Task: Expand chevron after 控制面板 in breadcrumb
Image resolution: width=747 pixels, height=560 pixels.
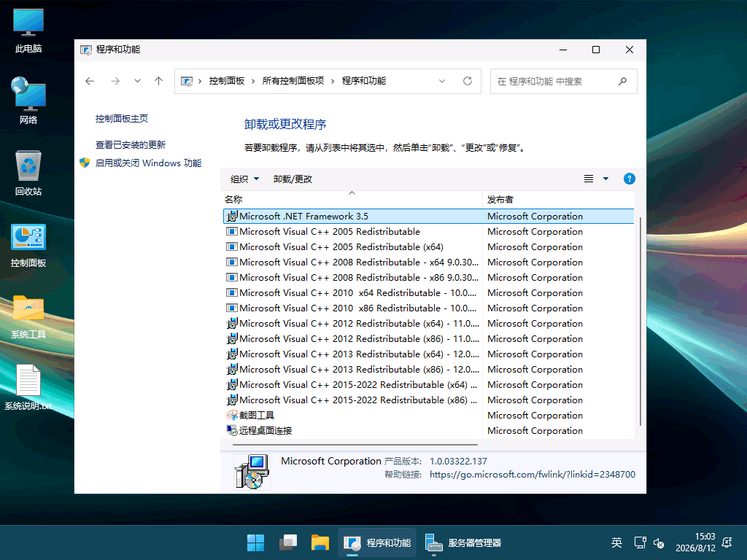Action: pyautogui.click(x=253, y=81)
